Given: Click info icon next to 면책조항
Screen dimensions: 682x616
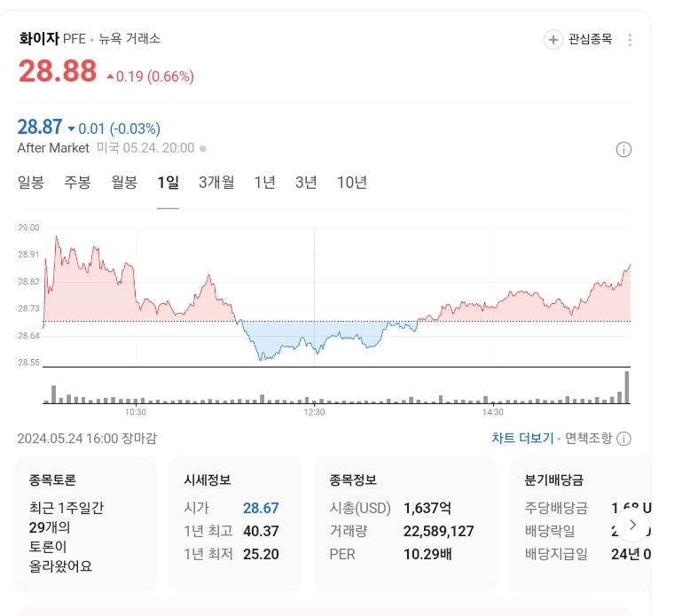Looking at the screenshot, I should click(624, 439).
